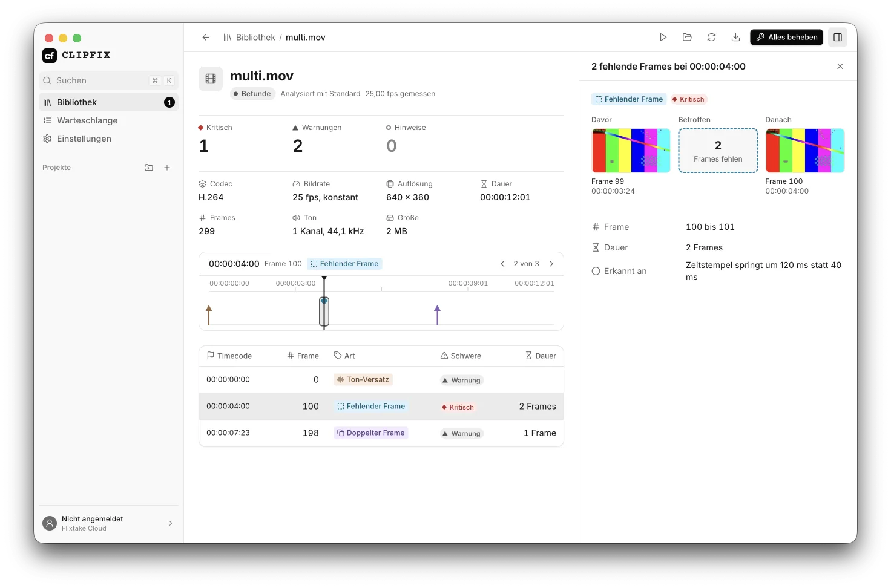
Task: Click the Befunde status badge
Action: (x=252, y=94)
